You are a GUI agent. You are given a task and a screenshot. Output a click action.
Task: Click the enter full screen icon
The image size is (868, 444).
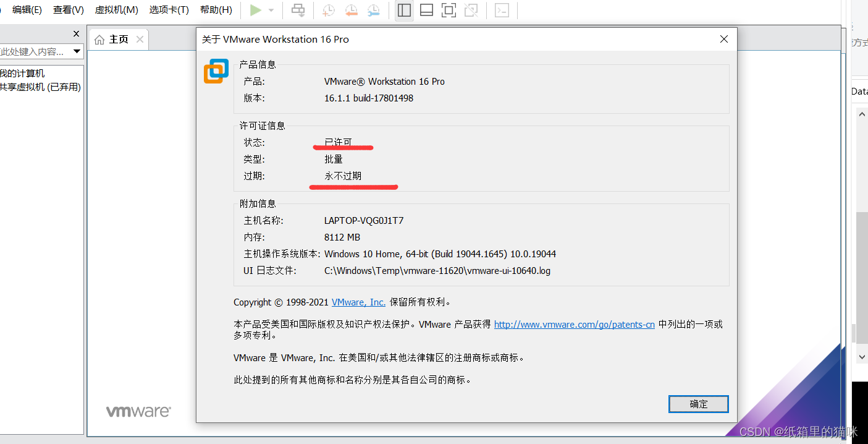(449, 10)
